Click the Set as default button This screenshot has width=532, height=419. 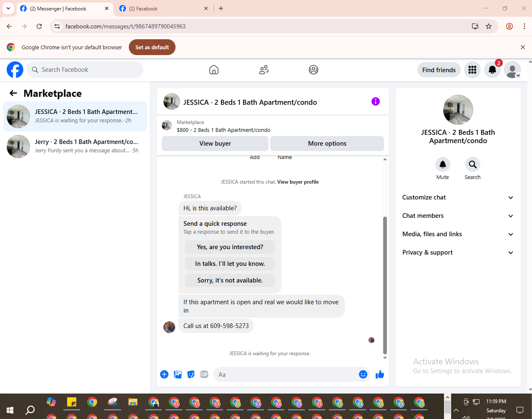(x=152, y=47)
